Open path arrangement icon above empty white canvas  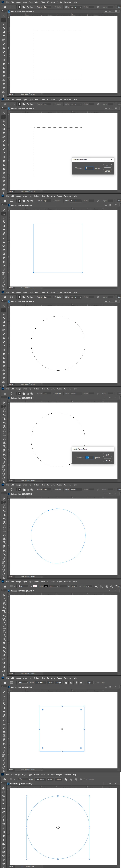click(106, 586)
